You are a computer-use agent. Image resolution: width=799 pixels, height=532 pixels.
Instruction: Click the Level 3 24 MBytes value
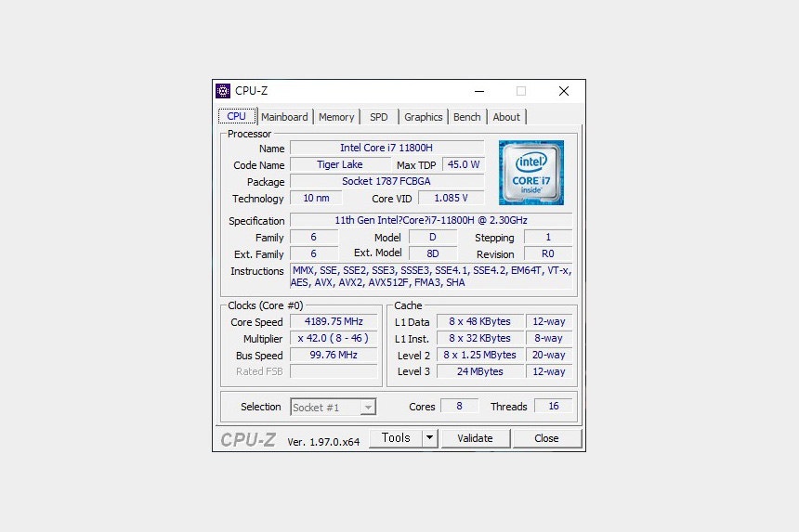(x=480, y=371)
